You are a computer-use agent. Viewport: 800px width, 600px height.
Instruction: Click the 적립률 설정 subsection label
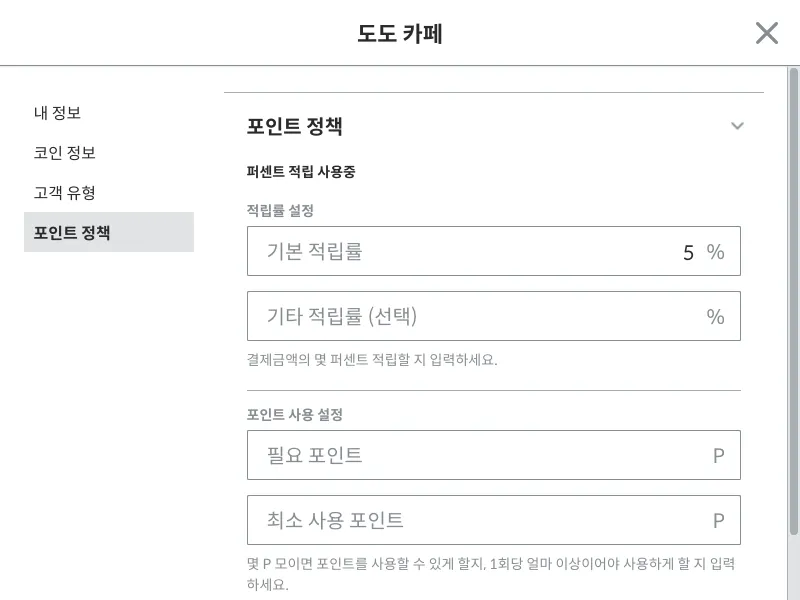(x=280, y=210)
